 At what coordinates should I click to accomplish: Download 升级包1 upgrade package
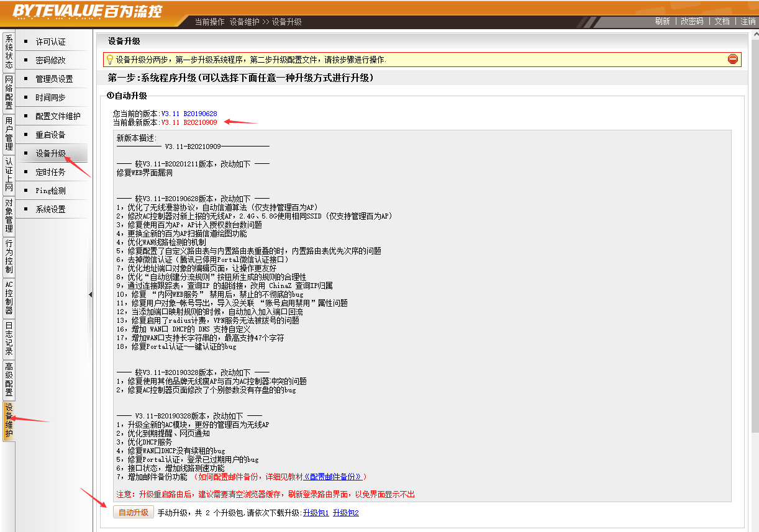(x=316, y=513)
